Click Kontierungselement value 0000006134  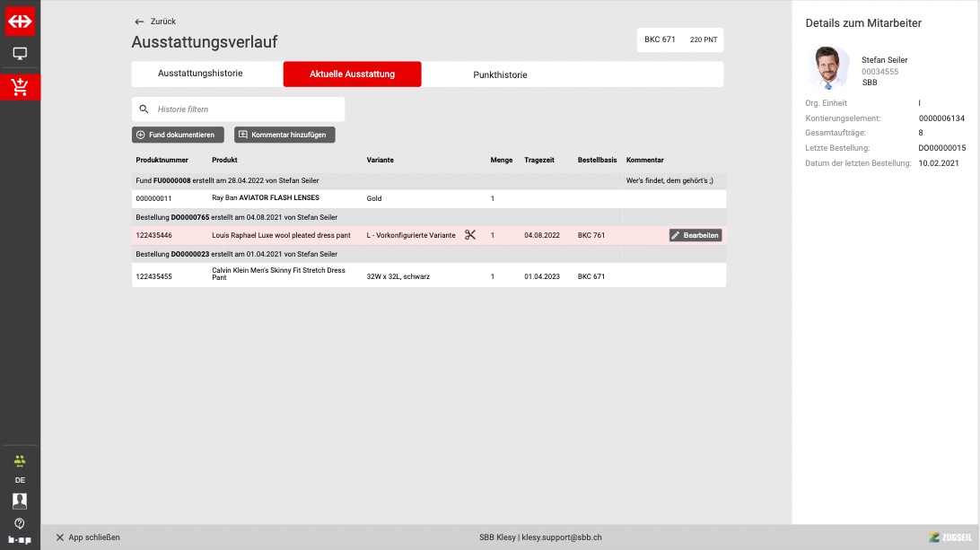pos(941,118)
